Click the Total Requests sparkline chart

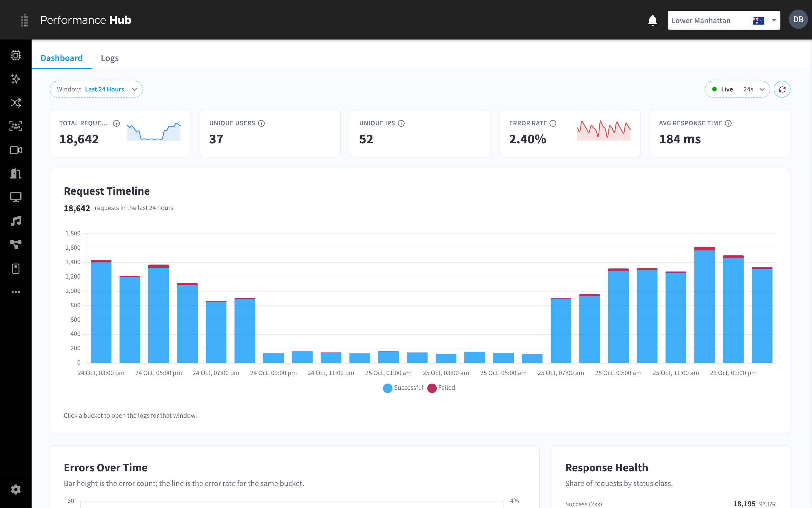pyautogui.click(x=154, y=131)
